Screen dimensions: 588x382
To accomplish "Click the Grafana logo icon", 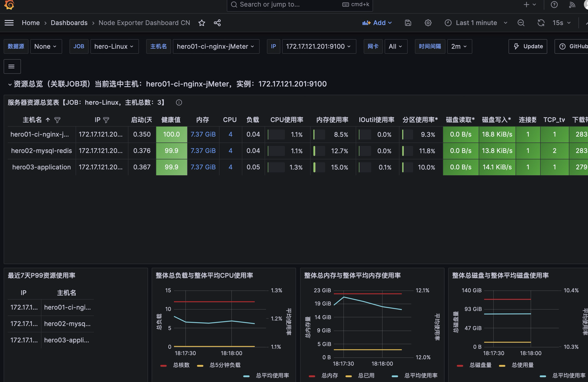I will click(x=9, y=5).
